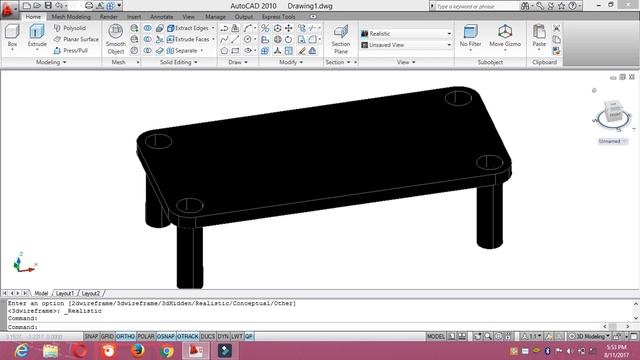Toggle OTRACK object snap tracking

coord(188,336)
